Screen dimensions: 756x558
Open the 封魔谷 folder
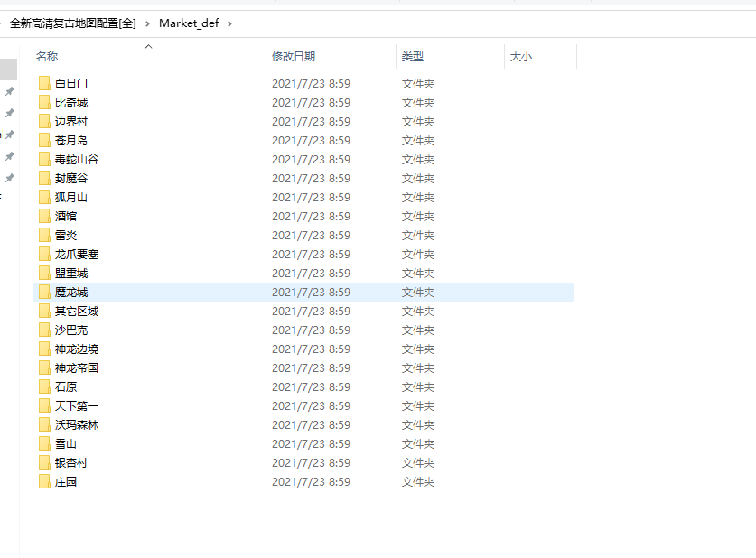[x=68, y=178]
